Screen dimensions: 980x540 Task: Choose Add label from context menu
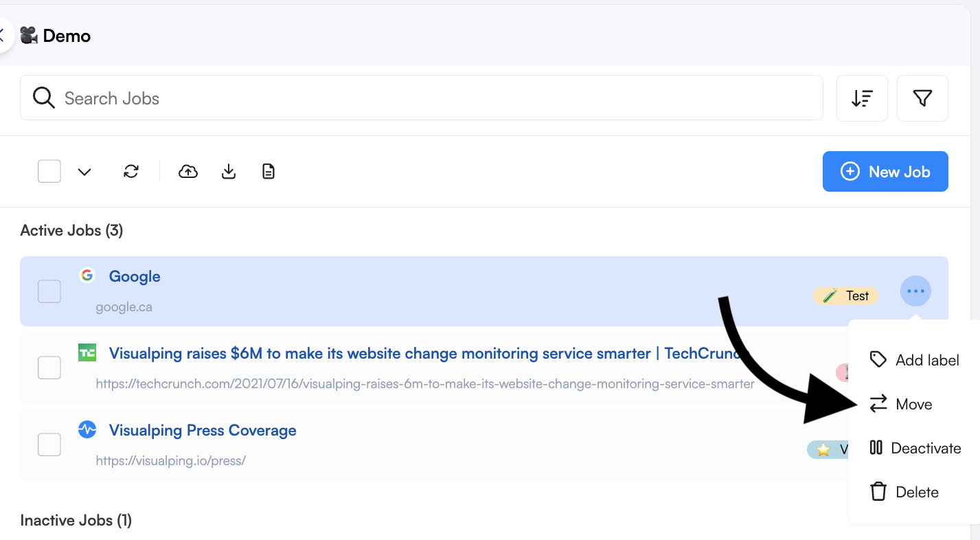914,359
